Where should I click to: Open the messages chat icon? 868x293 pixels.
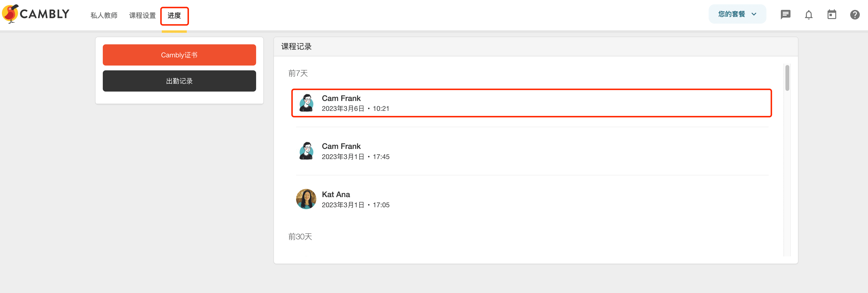pyautogui.click(x=785, y=14)
